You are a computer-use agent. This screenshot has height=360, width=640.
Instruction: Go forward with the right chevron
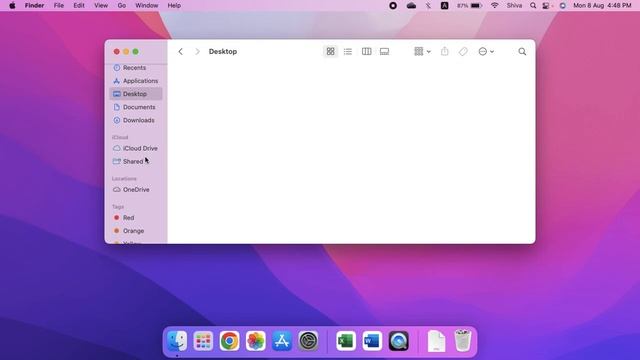(x=198, y=51)
